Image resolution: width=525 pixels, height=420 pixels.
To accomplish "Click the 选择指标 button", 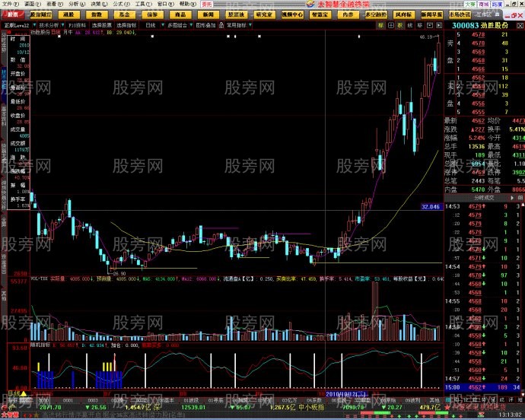I will [126, 25].
